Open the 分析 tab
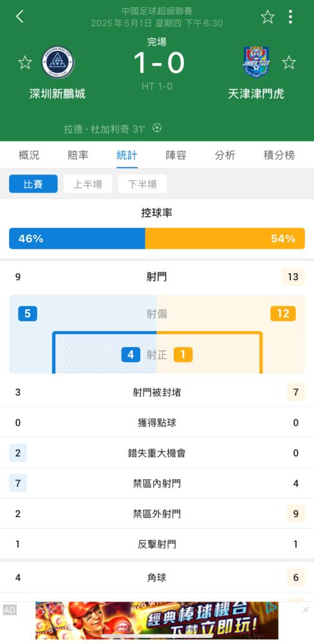Image resolution: width=314 pixels, height=644 pixels. click(x=225, y=155)
